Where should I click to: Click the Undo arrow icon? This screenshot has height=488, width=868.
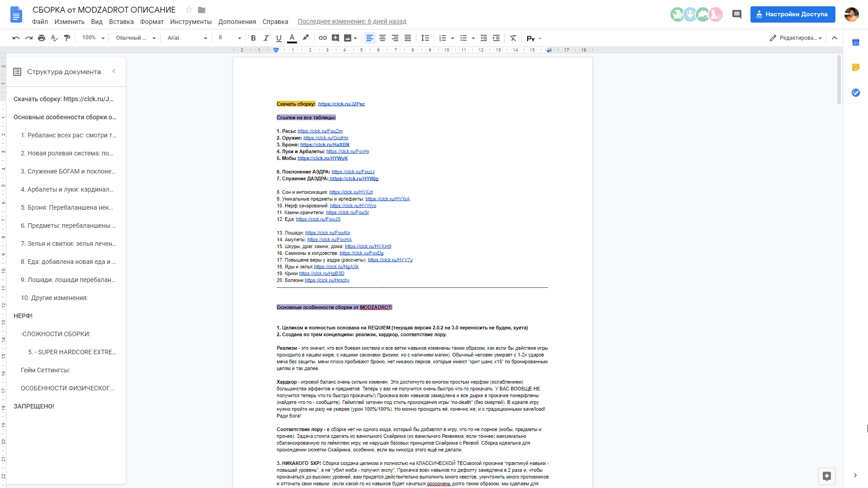(x=16, y=38)
